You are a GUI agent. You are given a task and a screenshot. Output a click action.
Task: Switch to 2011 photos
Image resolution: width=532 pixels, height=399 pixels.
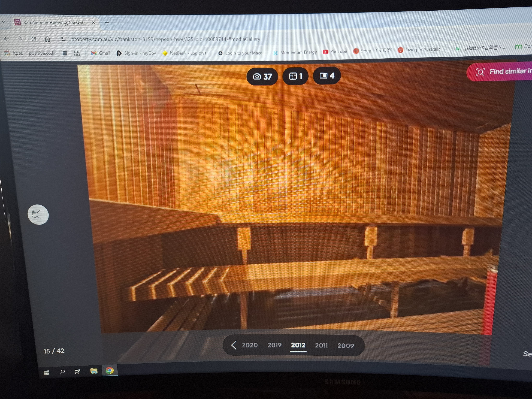pyautogui.click(x=321, y=345)
